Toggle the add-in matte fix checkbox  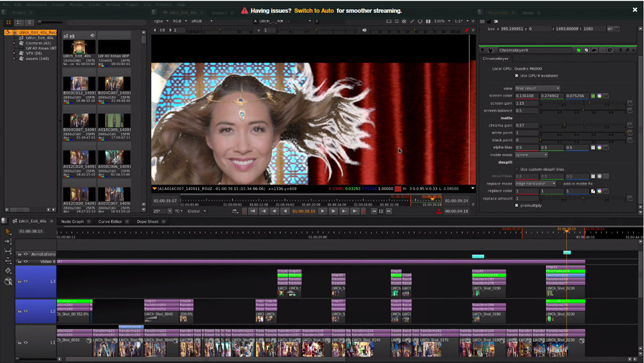[x=560, y=183]
